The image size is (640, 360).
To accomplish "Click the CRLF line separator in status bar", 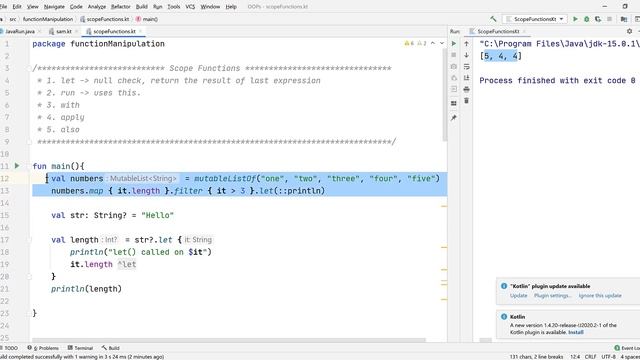I will [x=590, y=357].
